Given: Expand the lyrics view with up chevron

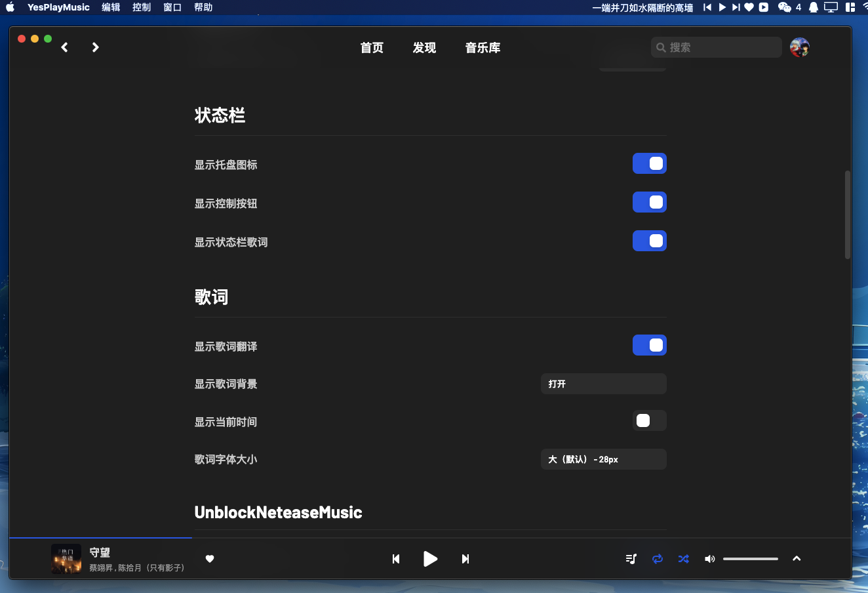Looking at the screenshot, I should pos(797,559).
